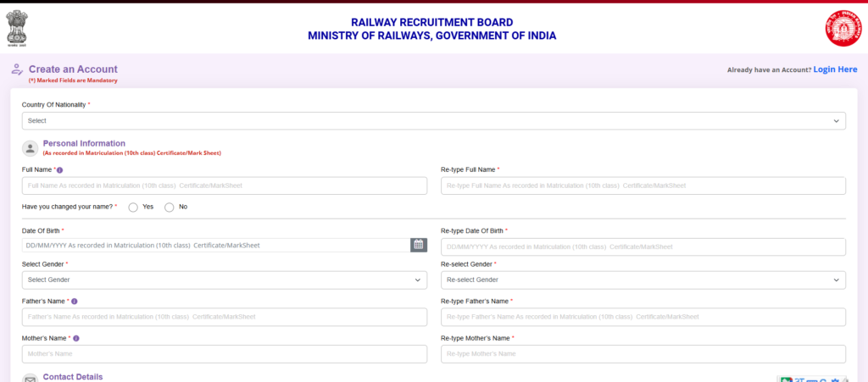Click the Contact Details section heading
The width and height of the screenshot is (868, 382).
click(73, 377)
